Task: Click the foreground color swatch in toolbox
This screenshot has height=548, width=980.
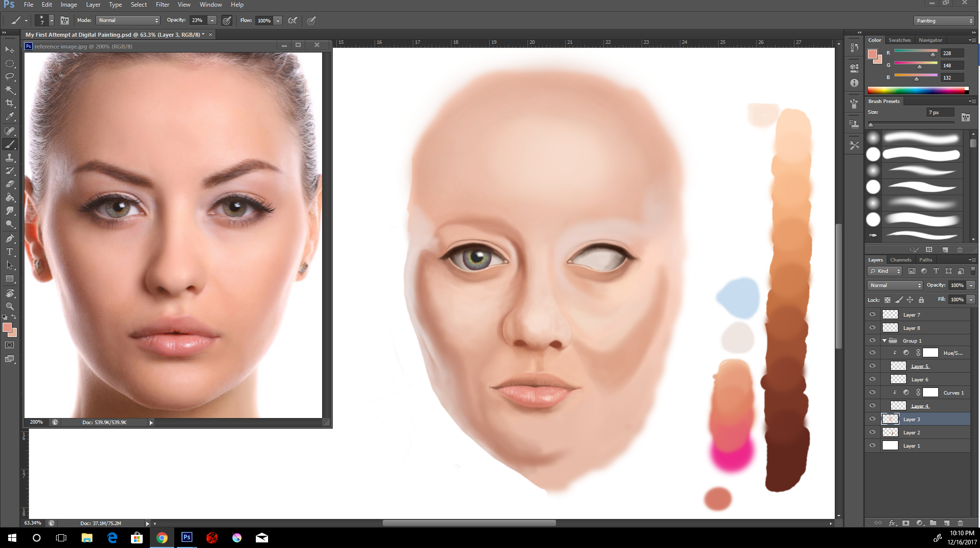Action: pos(7,328)
